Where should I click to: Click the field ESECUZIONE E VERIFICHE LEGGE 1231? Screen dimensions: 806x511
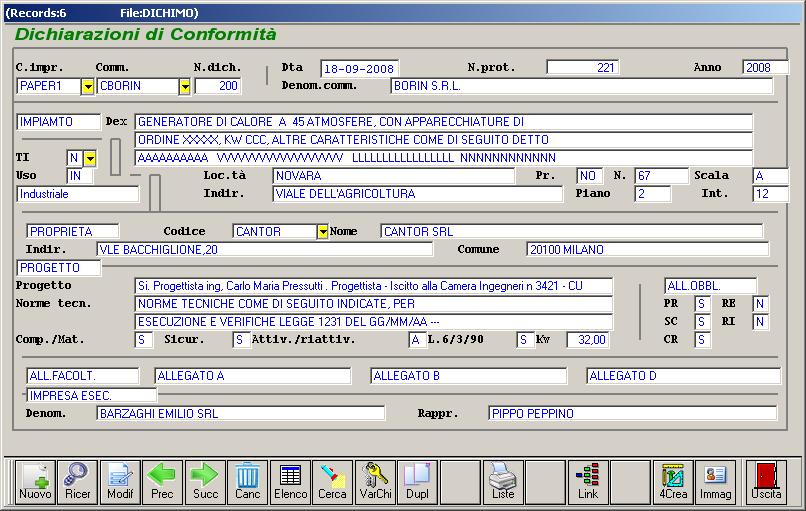[374, 322]
